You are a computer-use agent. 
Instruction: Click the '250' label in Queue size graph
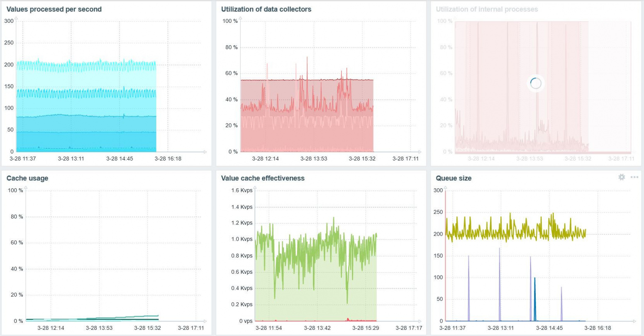(438, 212)
